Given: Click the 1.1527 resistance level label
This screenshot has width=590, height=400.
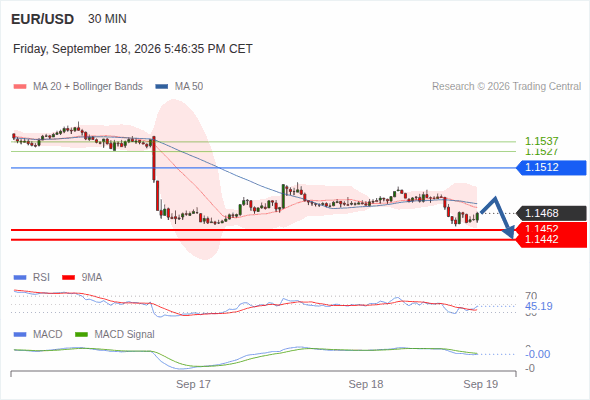Looking at the screenshot, I should (541, 152).
